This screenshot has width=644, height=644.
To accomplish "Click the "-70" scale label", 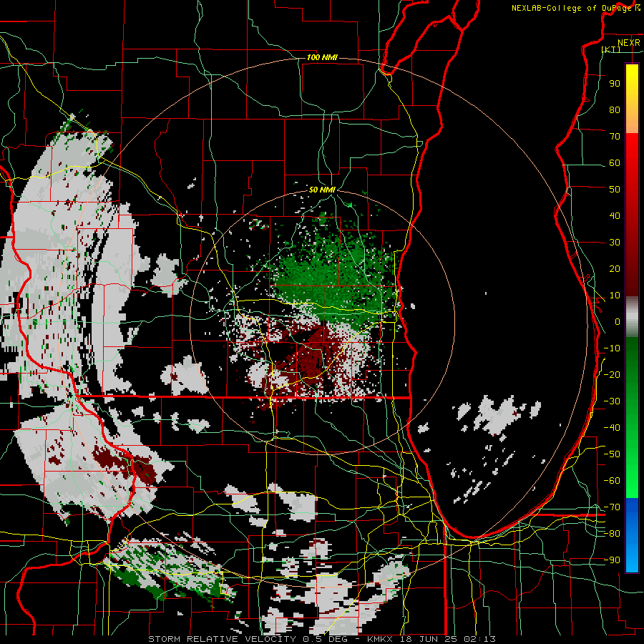I will [612, 507].
